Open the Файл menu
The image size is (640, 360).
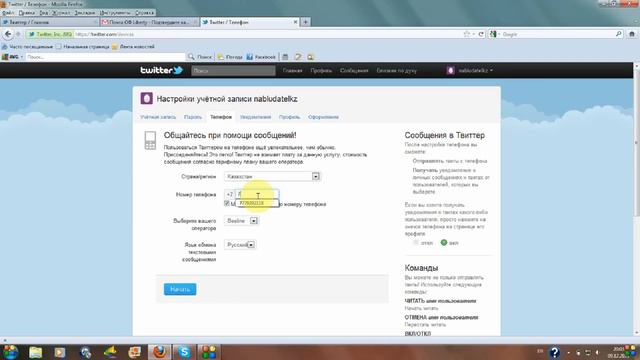point(8,13)
